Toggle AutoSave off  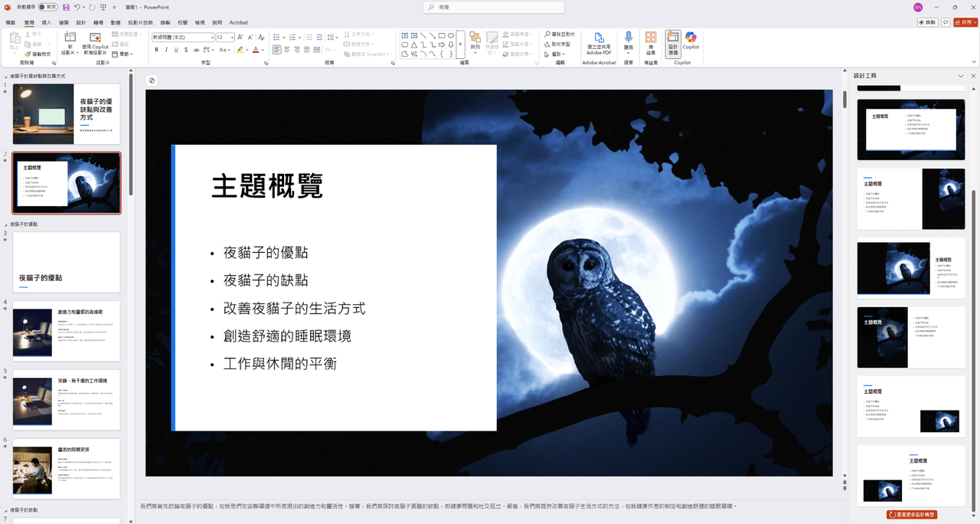tap(47, 7)
